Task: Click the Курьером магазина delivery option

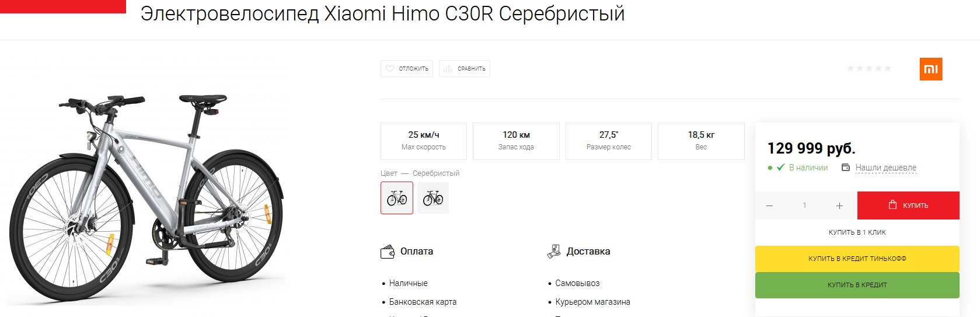Action: 593,302
